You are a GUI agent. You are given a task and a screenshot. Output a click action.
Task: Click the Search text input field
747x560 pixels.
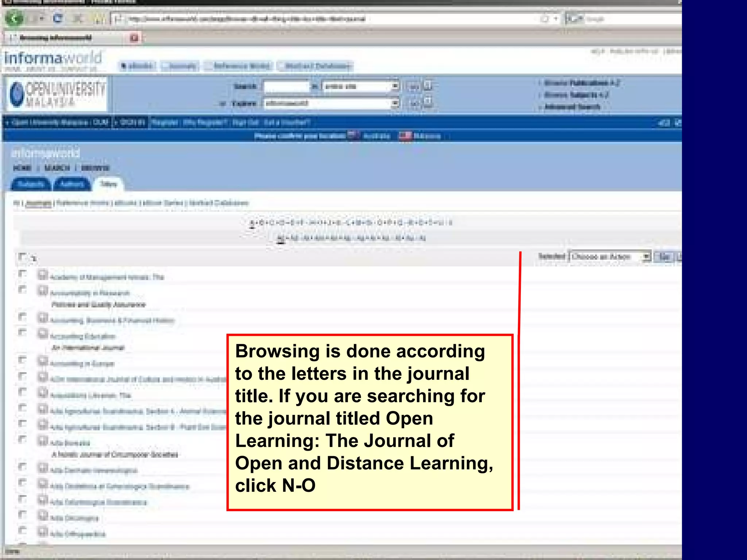(286, 86)
